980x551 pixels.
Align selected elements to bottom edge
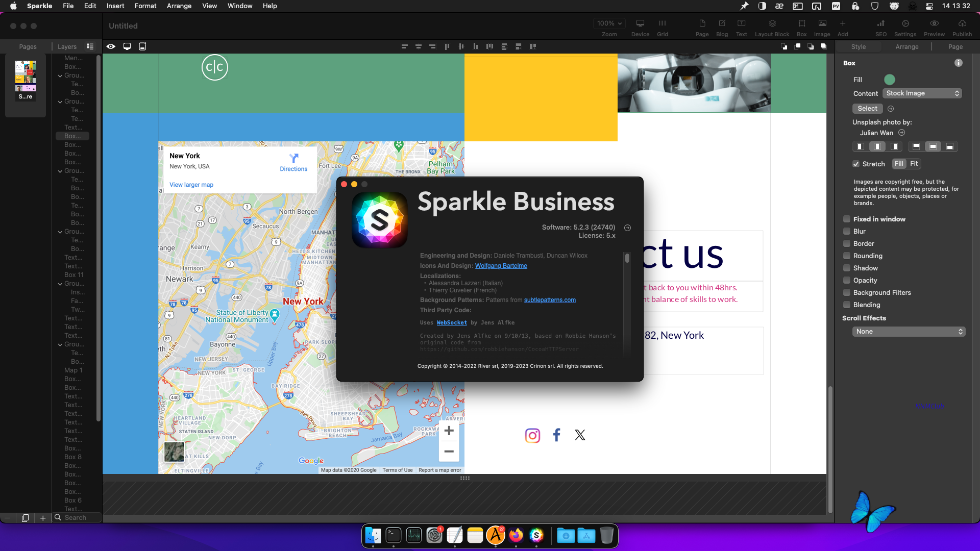476,46
